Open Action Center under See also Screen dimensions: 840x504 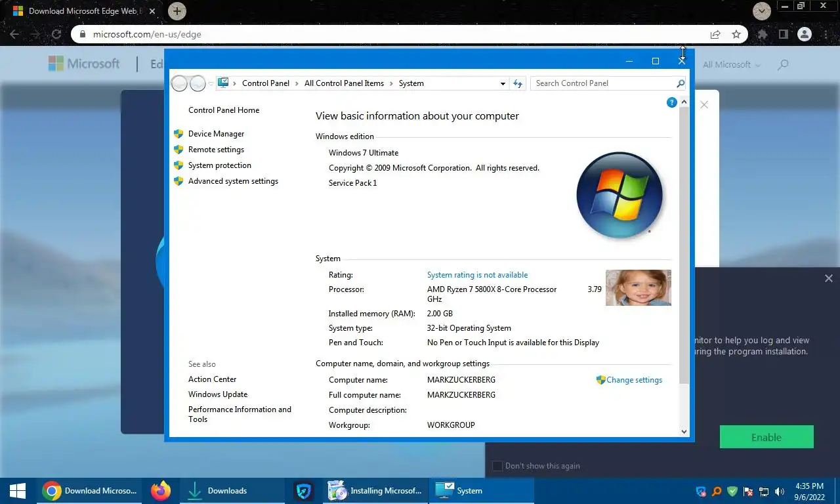212,379
